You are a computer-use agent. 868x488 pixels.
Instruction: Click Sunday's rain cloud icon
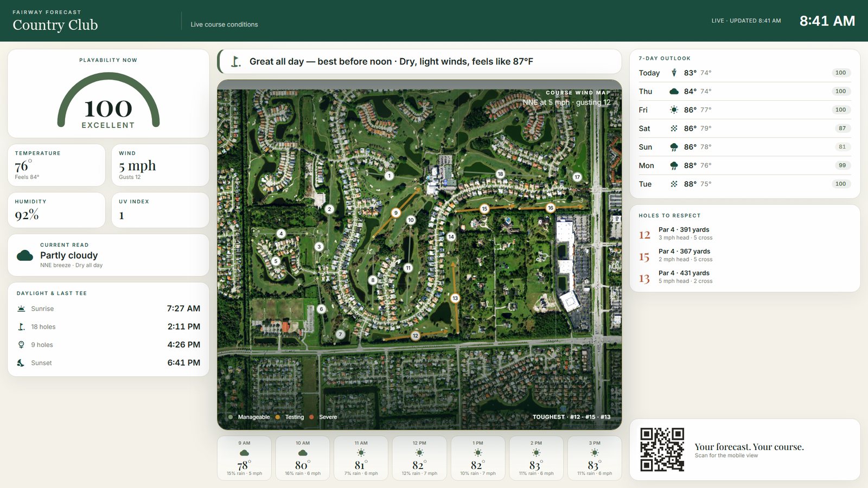pyautogui.click(x=674, y=147)
